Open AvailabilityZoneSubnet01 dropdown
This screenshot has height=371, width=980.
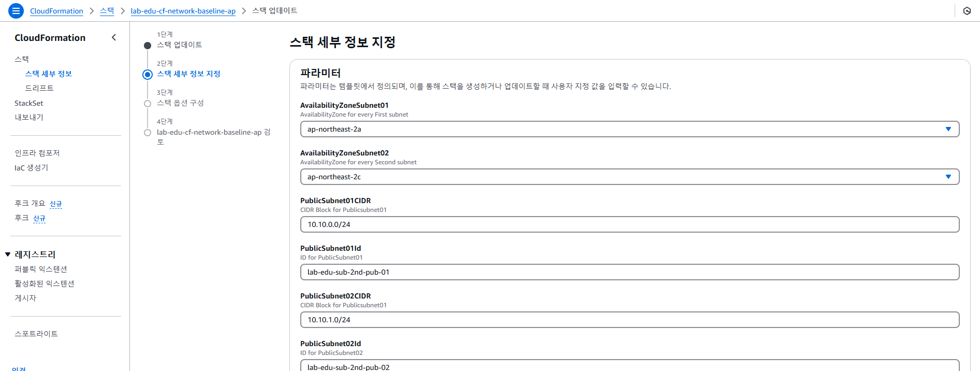630,129
